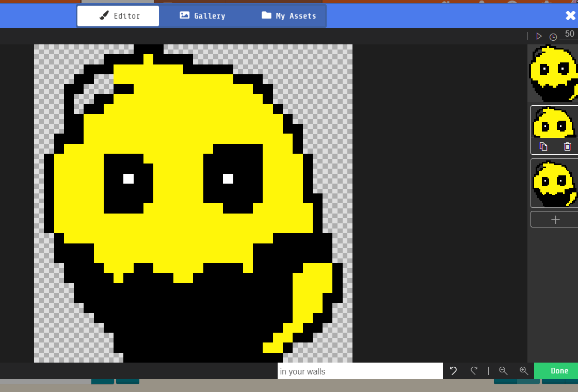Open the Gallery tab
This screenshot has width=578, height=392.
coord(202,15)
